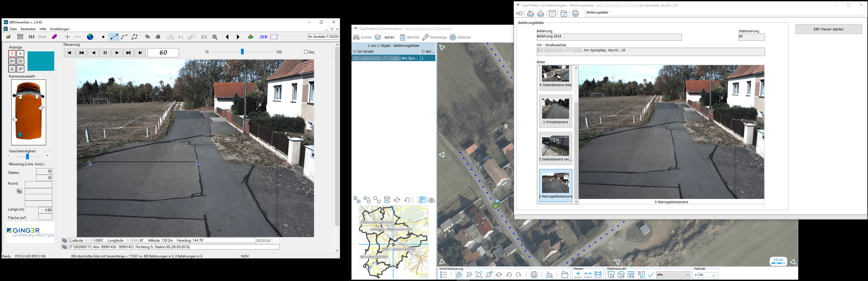The width and height of the screenshot is (868, 281).
Task: Switch to the Befahrungsbilder tab
Action: click(x=597, y=12)
